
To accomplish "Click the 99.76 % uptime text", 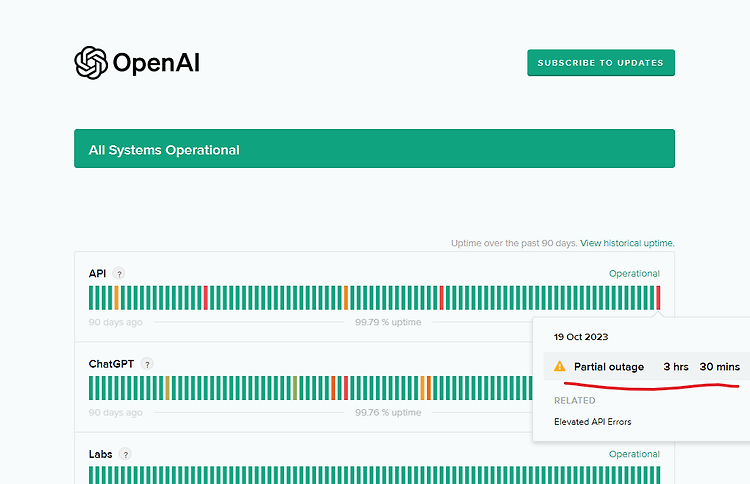I will coord(388,412).
